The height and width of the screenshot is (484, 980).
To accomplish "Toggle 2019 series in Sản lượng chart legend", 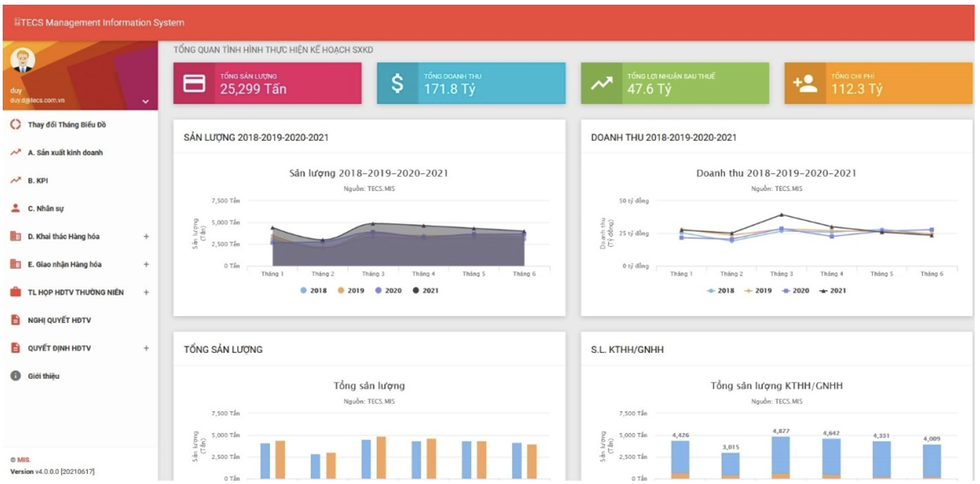I will click(x=351, y=291).
